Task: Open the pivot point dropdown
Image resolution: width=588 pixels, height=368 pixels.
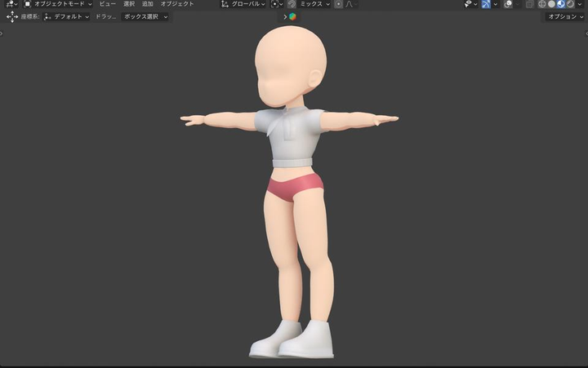Action: point(277,4)
